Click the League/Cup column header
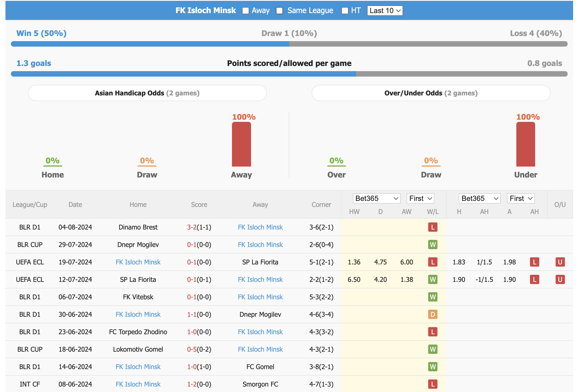 click(x=30, y=204)
